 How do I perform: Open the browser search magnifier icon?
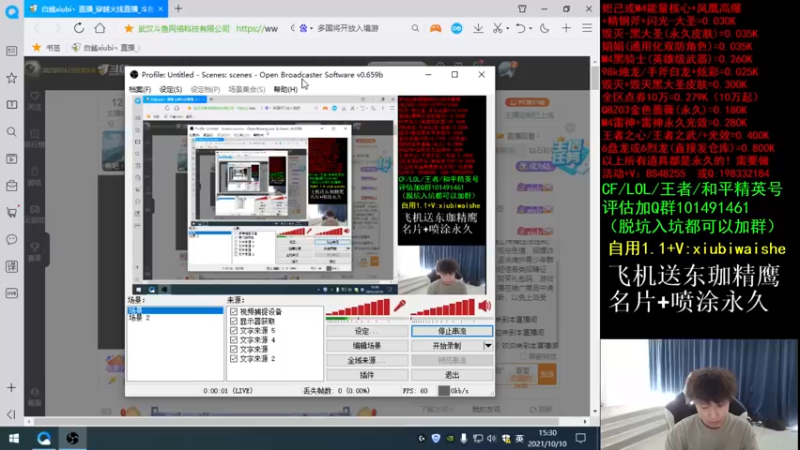415,29
